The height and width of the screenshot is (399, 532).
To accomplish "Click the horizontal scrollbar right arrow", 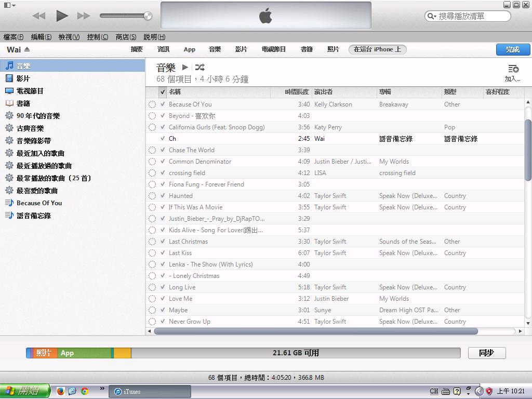I will (x=521, y=331).
